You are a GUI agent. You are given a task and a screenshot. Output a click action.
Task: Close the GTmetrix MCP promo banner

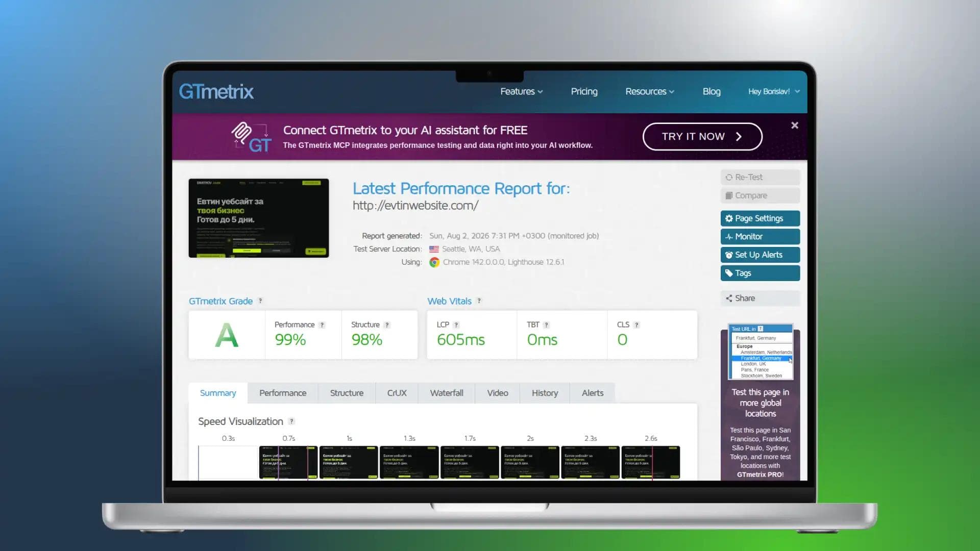coord(795,126)
